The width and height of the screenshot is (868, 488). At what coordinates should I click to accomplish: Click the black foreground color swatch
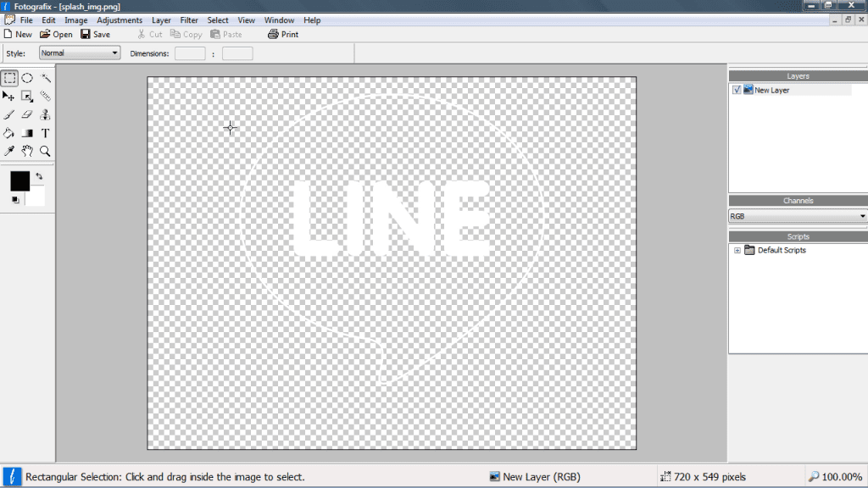point(20,181)
